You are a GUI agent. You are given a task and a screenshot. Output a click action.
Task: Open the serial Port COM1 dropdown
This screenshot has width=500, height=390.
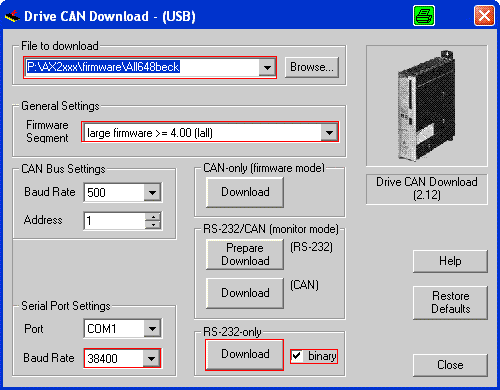click(x=152, y=329)
